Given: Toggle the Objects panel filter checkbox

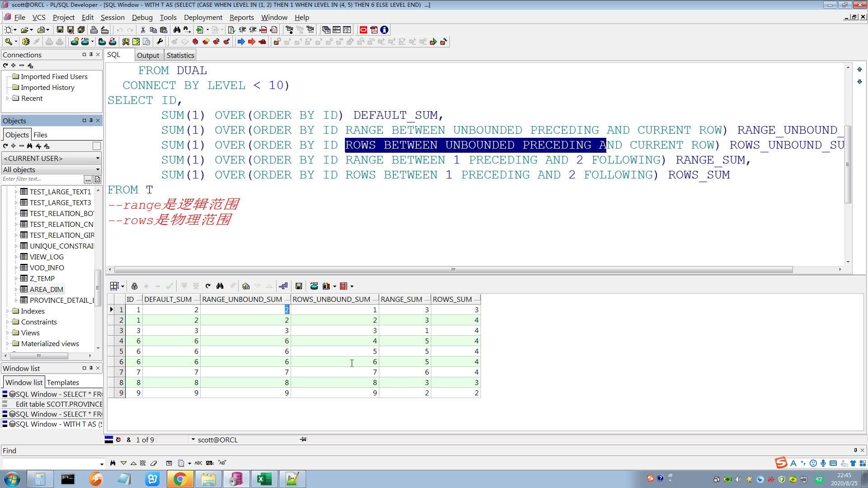Looking at the screenshot, I should (x=96, y=146).
